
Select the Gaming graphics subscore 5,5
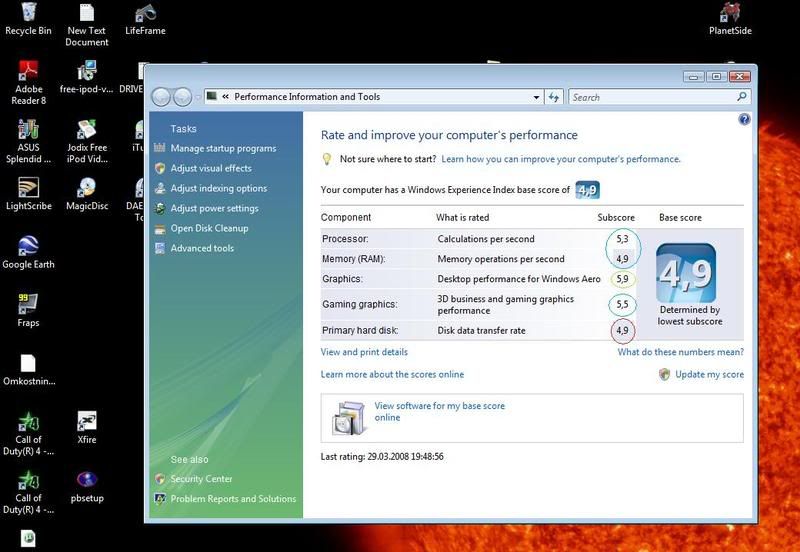click(622, 305)
